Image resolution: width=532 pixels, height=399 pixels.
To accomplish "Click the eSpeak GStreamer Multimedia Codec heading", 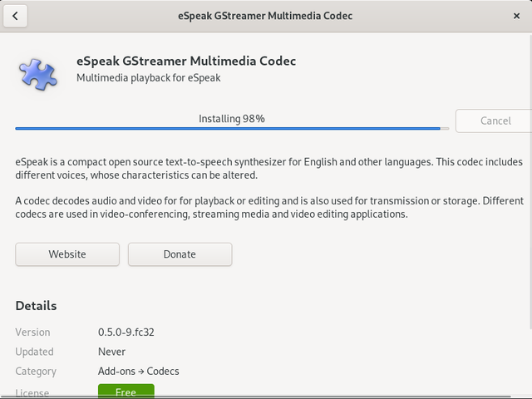I will point(186,61).
